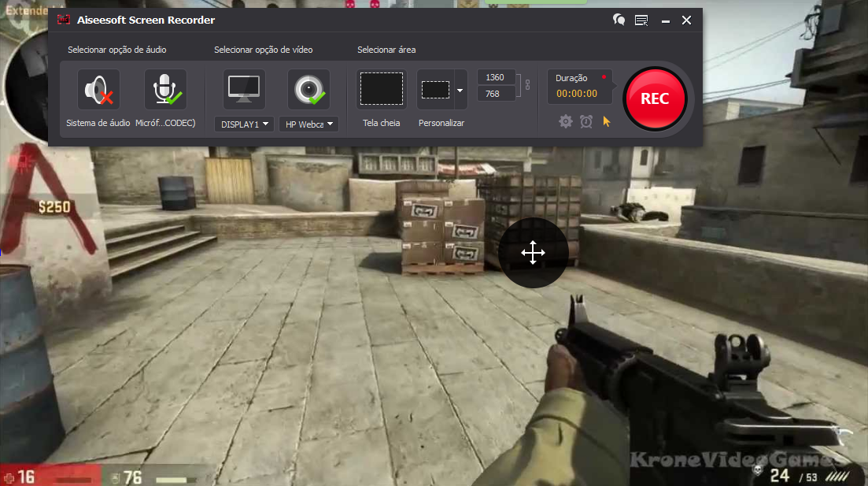
Task: Toggle the HP webcam recording icon
Action: [x=309, y=91]
